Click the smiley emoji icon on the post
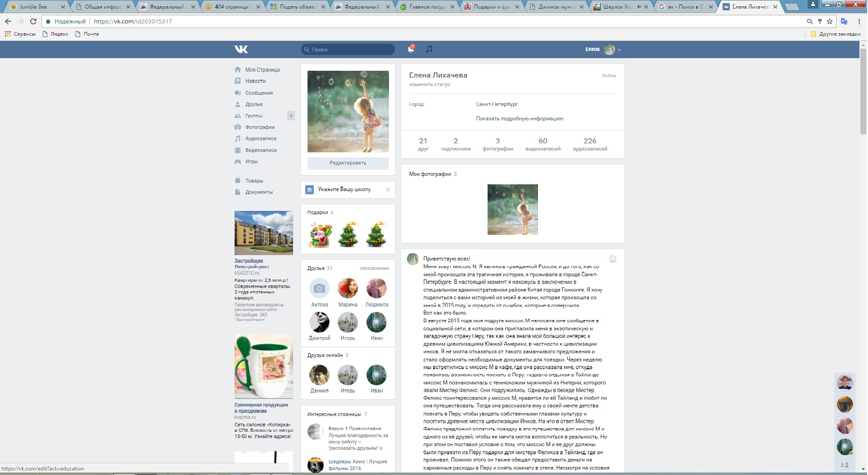The image size is (868, 475). (x=613, y=259)
